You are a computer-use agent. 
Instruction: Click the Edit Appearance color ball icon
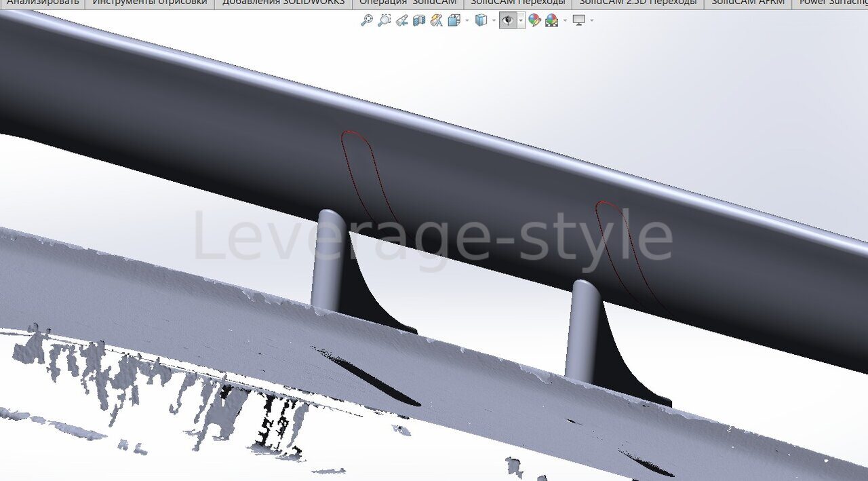(534, 21)
